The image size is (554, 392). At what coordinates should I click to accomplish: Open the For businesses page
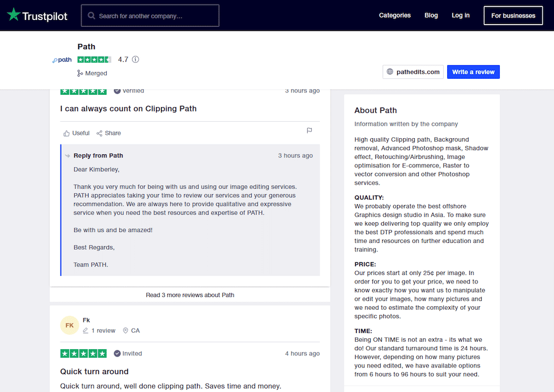tap(513, 15)
